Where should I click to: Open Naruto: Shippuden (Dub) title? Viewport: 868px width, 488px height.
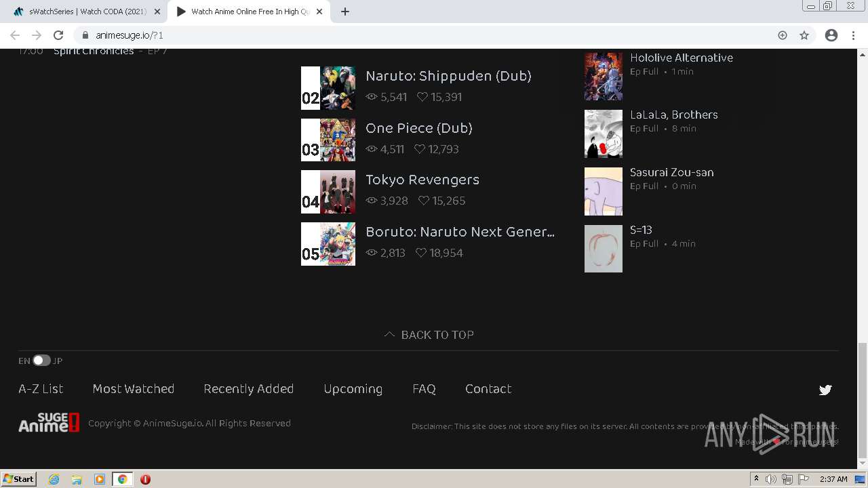(x=448, y=76)
